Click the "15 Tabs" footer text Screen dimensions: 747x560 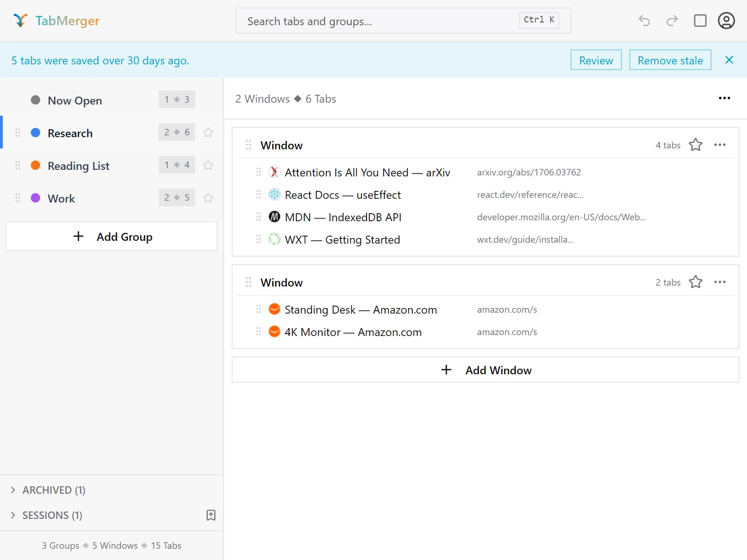tap(166, 546)
